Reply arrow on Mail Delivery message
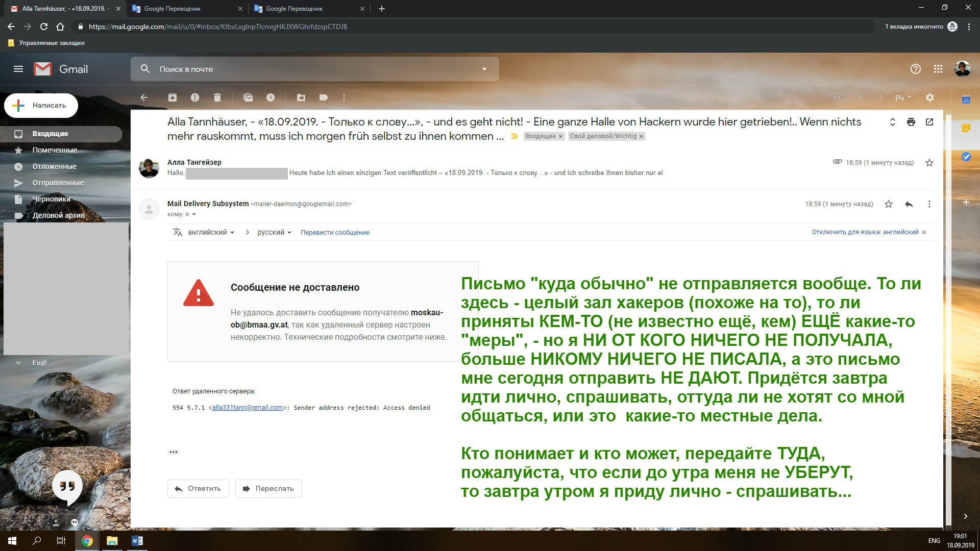The height and width of the screenshot is (551, 980). tap(909, 204)
